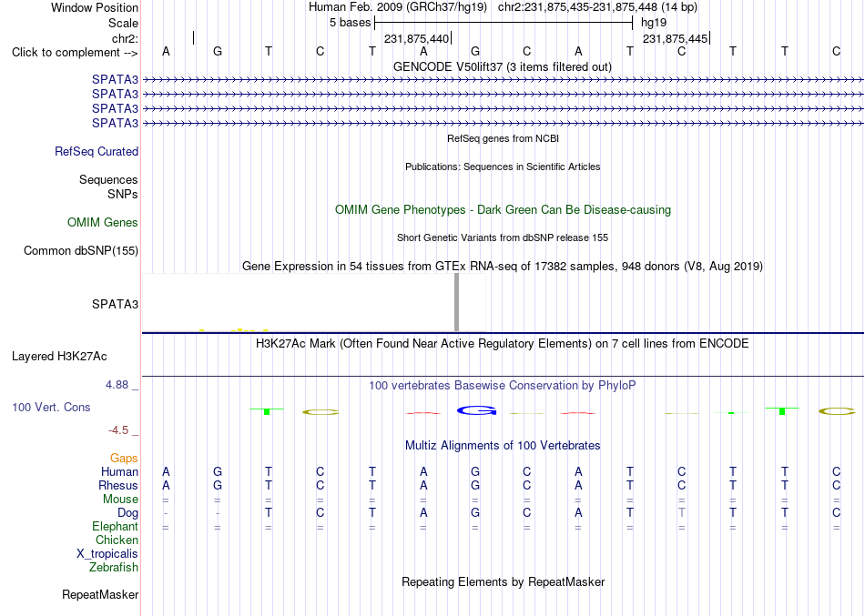Select the Rhesus species row label
The height and width of the screenshot is (616, 865).
(118, 485)
